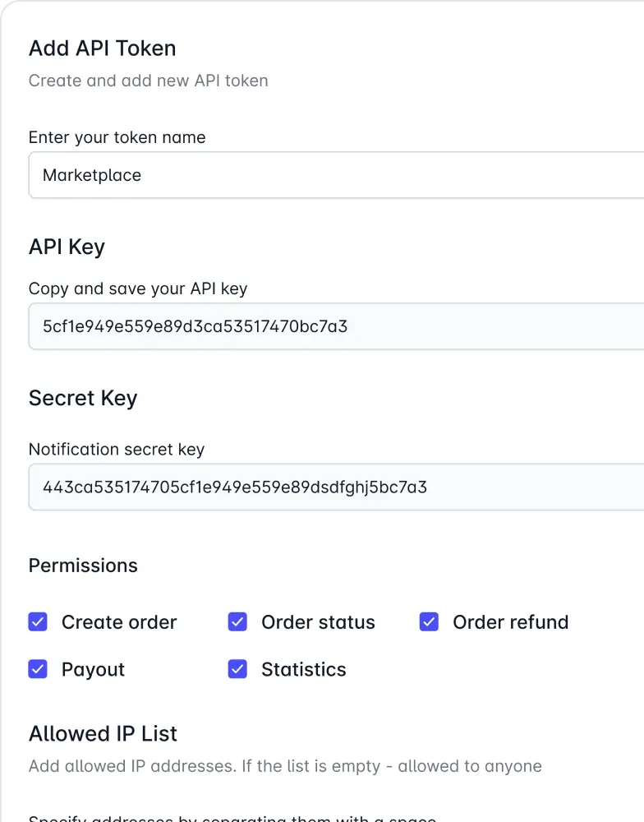Disable the Order status permission checkbox
Viewport: 644px width, 822px height.
(x=237, y=622)
